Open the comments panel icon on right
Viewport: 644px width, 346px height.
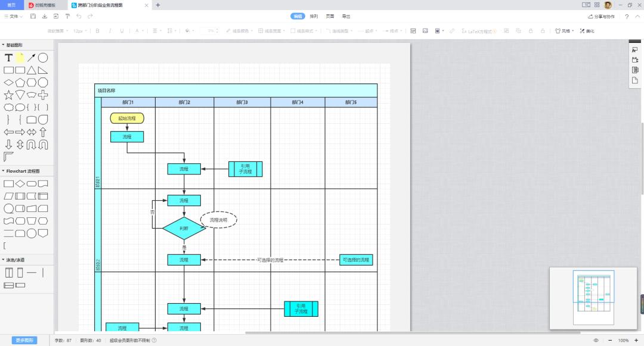click(x=635, y=49)
